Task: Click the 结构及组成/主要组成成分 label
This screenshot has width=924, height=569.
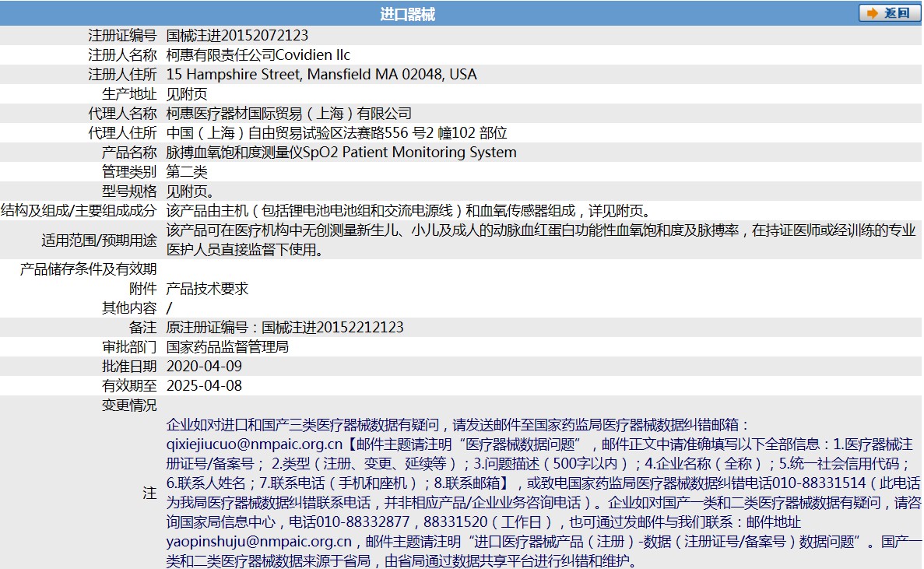Action: click(79, 210)
